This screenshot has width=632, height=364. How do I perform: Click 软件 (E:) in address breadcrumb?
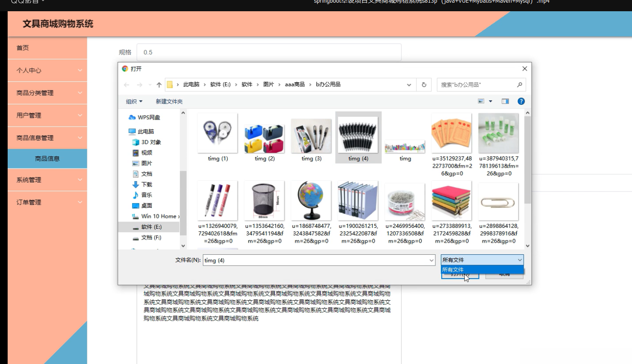pos(220,84)
